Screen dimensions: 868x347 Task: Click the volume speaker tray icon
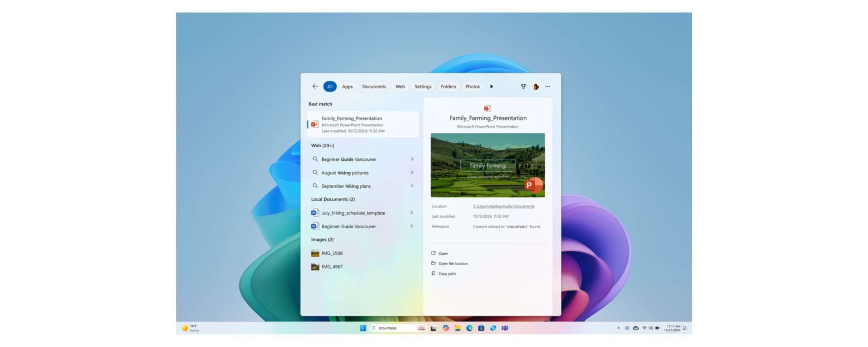[651, 328]
